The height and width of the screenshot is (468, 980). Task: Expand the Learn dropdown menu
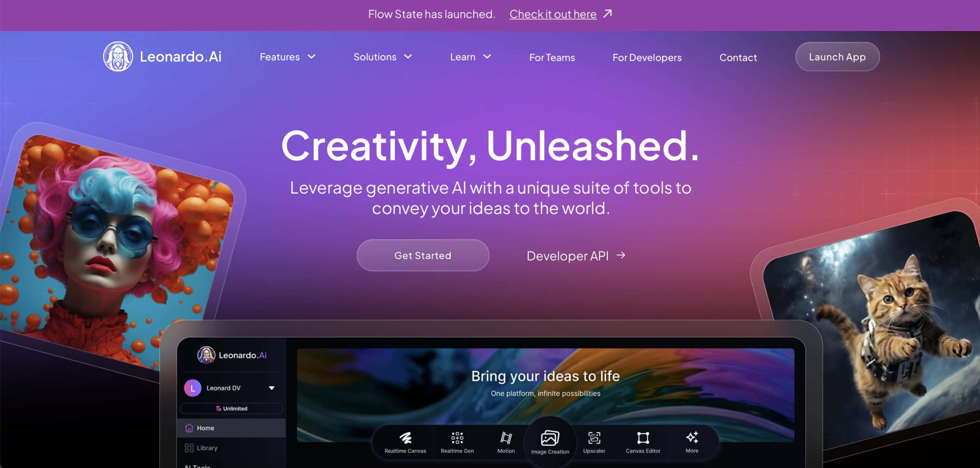470,57
